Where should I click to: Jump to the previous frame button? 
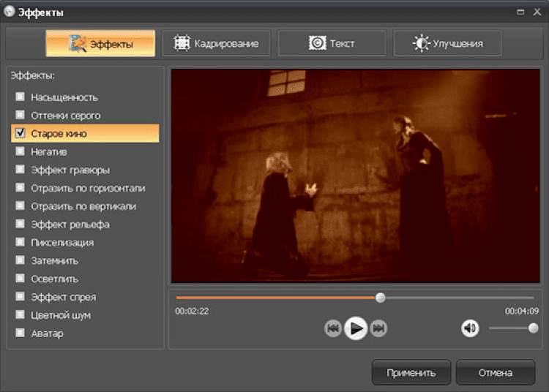point(332,328)
